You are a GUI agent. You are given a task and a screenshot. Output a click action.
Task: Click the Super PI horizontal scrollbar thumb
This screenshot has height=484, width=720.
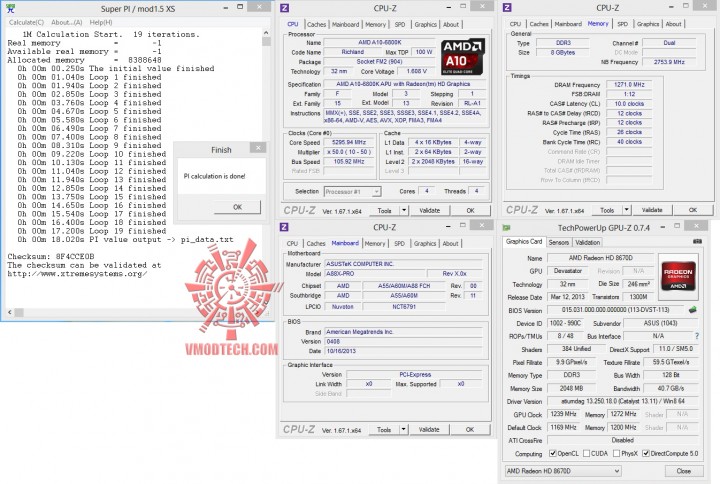[19, 312]
